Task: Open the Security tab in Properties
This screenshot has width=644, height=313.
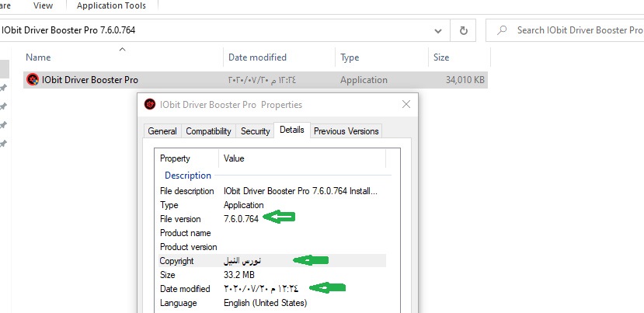Action: pyautogui.click(x=255, y=131)
